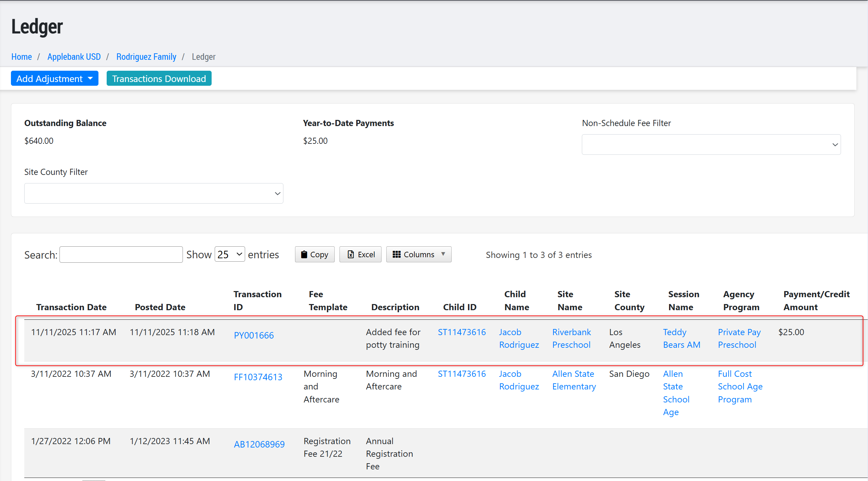The height and width of the screenshot is (481, 868).
Task: Open Private Pay Preschool program link
Action: 739,338
